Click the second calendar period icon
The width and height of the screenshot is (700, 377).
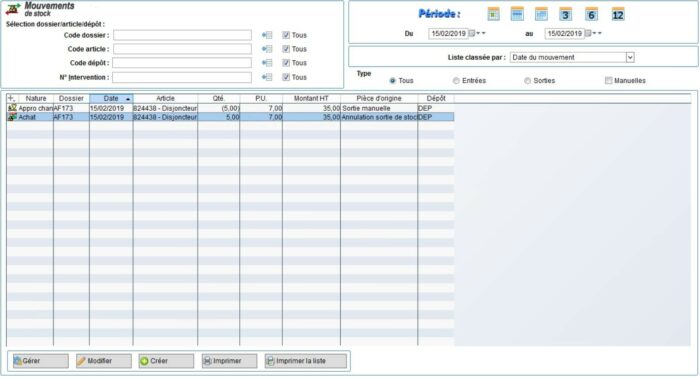tap(517, 14)
